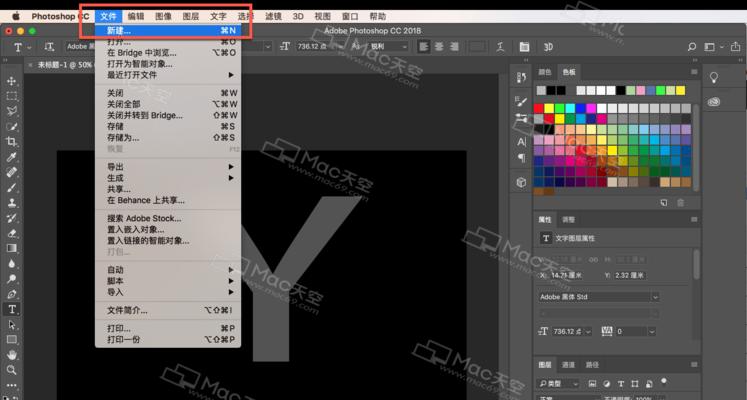Open the Paragraph panel icon

coord(521,158)
